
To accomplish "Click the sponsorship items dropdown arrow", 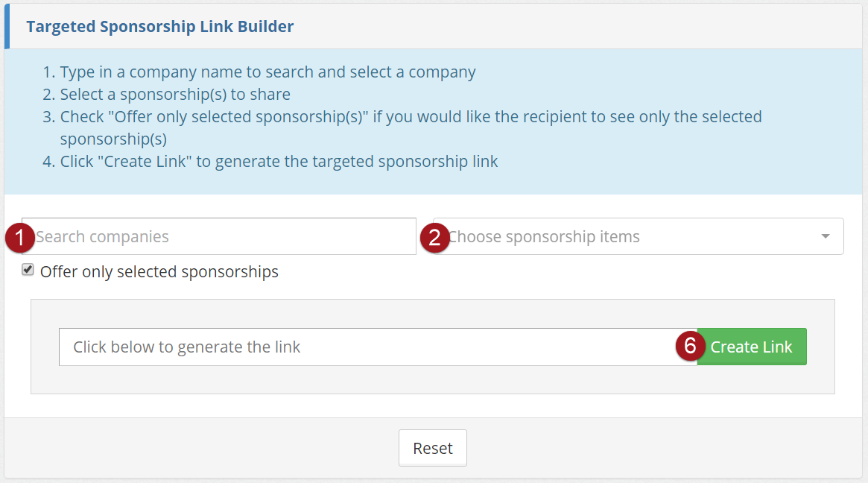I will pos(825,237).
